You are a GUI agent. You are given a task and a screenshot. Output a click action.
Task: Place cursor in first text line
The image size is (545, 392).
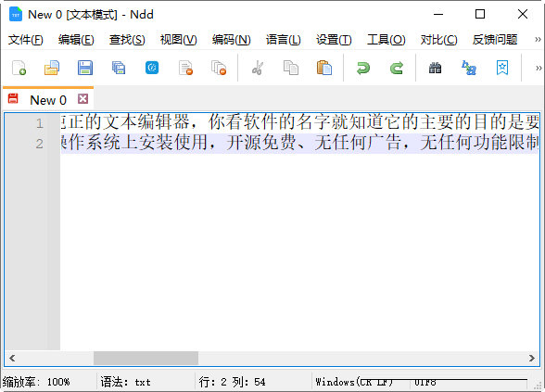[x=299, y=122]
